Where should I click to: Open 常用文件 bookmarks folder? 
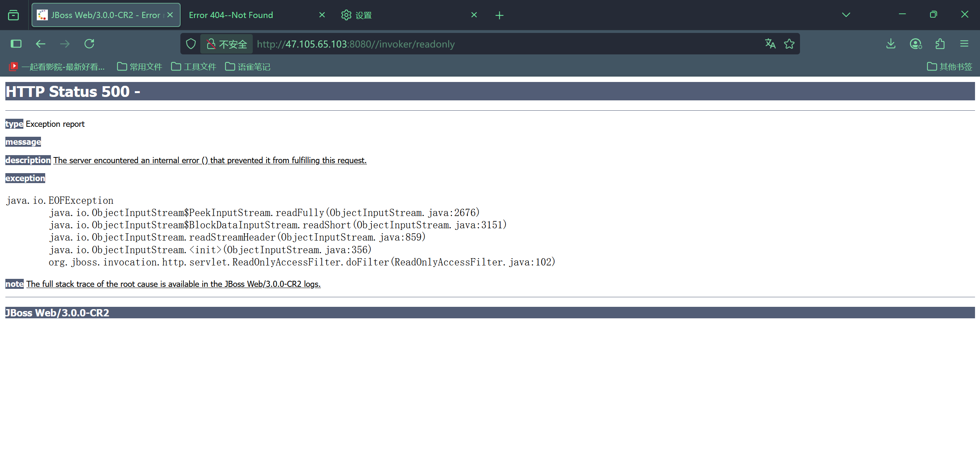pos(140,67)
